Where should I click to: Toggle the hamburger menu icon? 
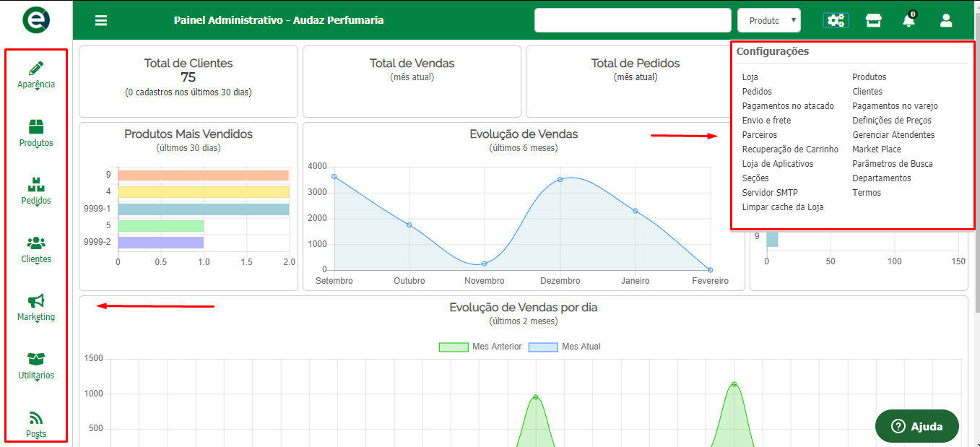(101, 20)
